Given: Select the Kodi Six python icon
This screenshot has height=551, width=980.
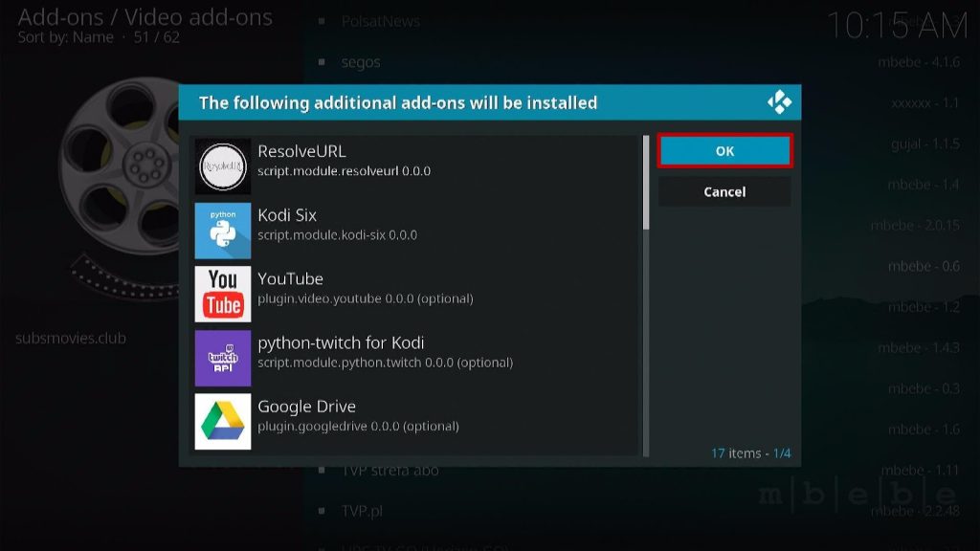Looking at the screenshot, I should 222,231.
